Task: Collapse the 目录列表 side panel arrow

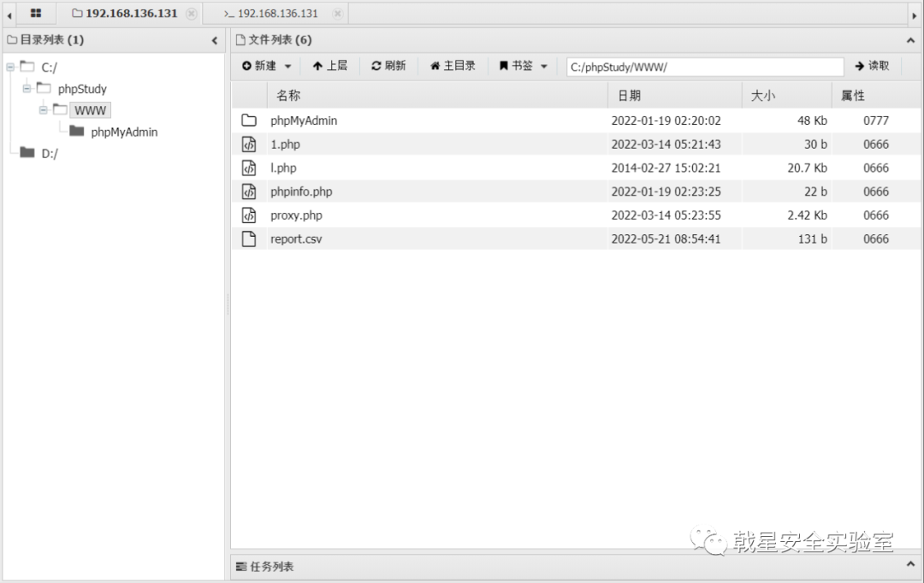Action: pyautogui.click(x=215, y=39)
